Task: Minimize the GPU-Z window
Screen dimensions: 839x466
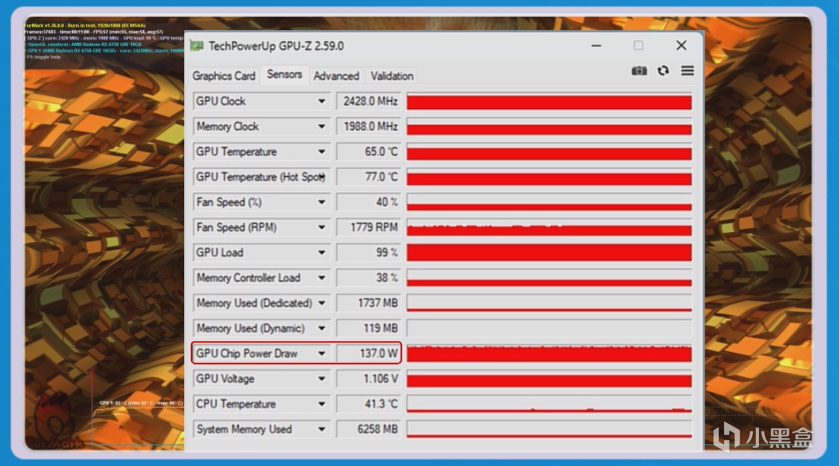Action: 596,46
